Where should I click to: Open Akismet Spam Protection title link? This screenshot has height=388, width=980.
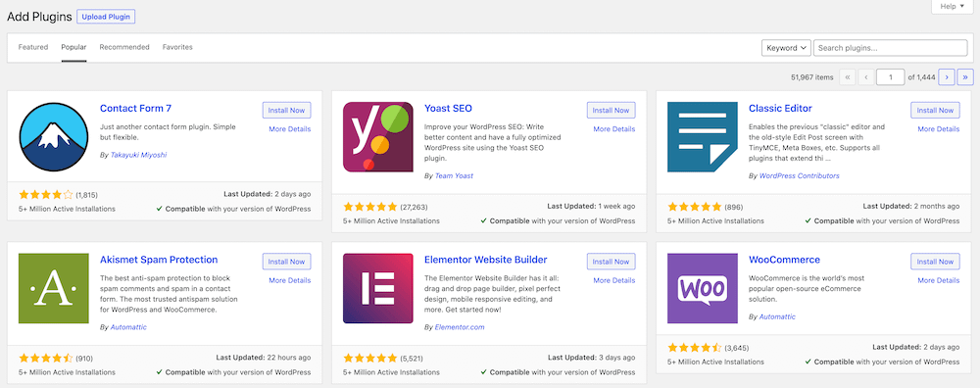(x=159, y=260)
